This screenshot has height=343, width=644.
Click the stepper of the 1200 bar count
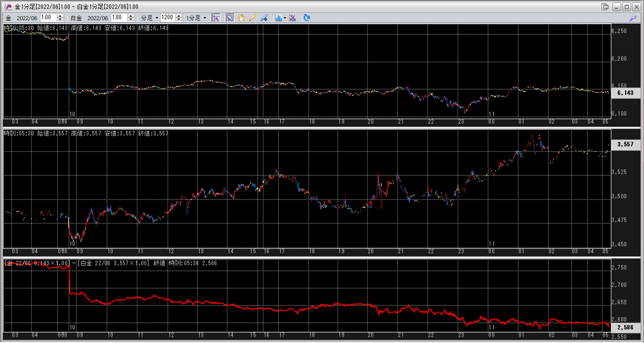coord(178,18)
